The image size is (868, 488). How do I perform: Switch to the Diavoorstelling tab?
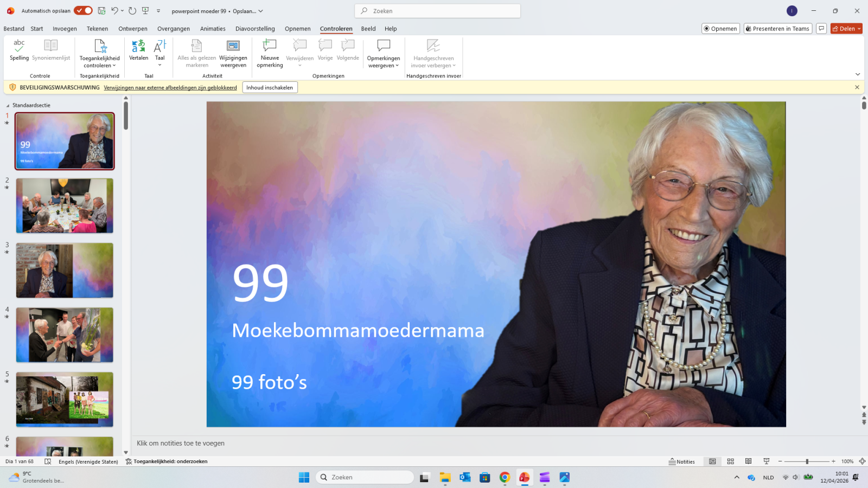[255, 29]
